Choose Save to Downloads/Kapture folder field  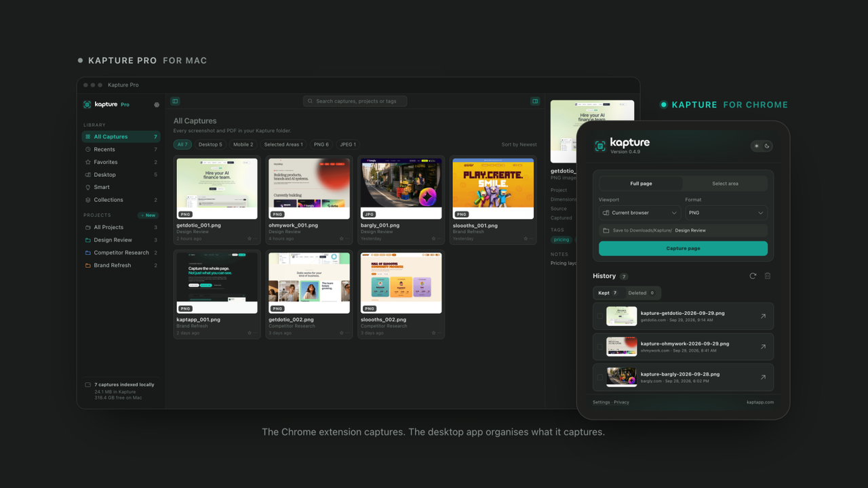683,230
